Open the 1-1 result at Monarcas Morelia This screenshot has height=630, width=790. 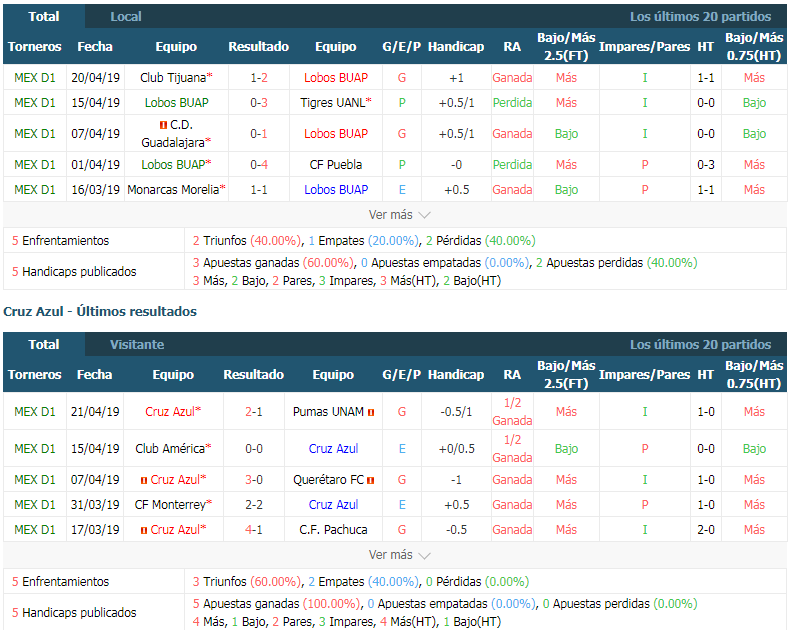(x=259, y=190)
